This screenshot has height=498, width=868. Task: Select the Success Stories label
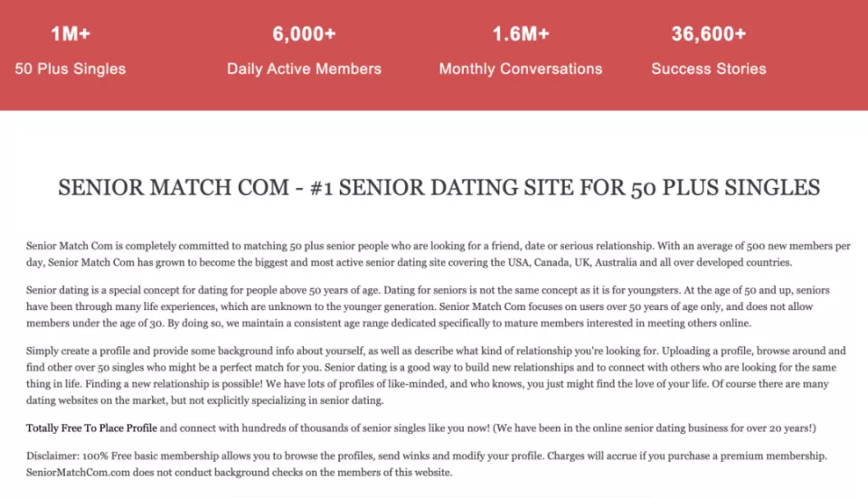[x=709, y=69]
